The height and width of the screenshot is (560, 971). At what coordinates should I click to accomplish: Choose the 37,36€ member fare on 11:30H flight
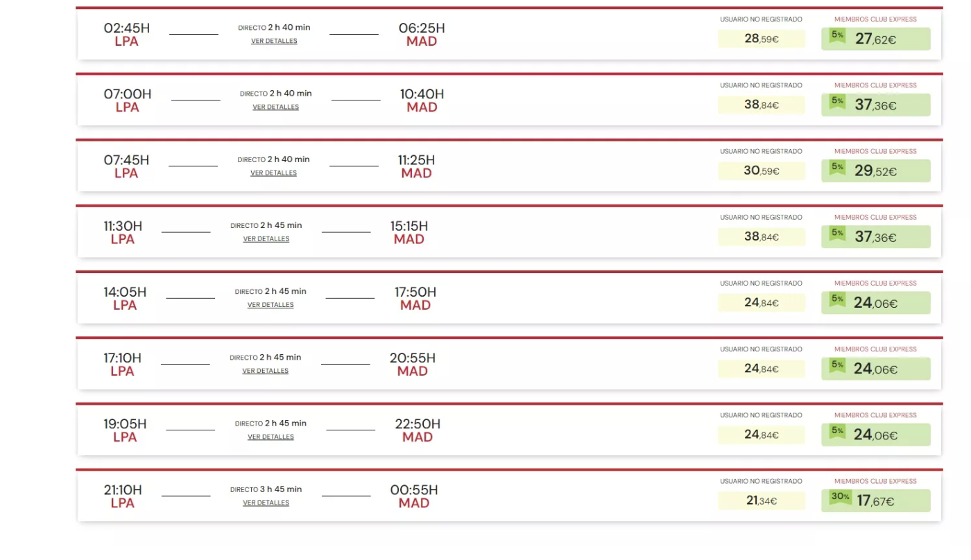876,237
